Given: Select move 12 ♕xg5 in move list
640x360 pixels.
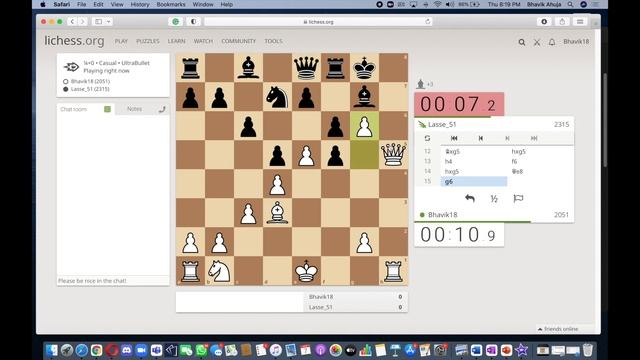Looking at the screenshot, I should pos(474,151).
